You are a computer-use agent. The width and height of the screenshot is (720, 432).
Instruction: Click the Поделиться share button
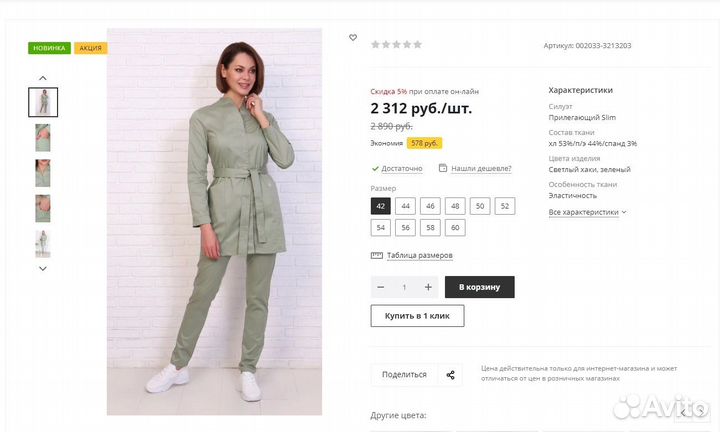(404, 375)
